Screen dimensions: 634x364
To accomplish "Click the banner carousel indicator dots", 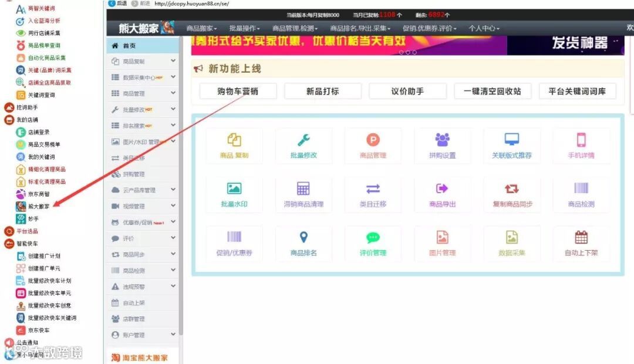I will coord(407,52).
